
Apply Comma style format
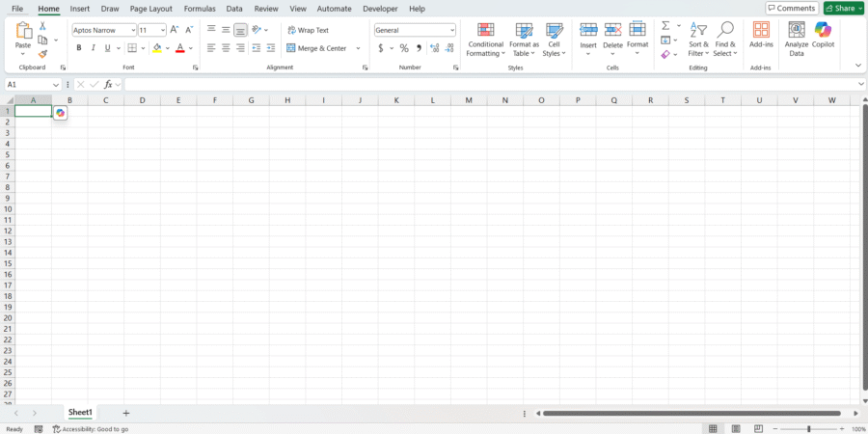[x=420, y=48]
